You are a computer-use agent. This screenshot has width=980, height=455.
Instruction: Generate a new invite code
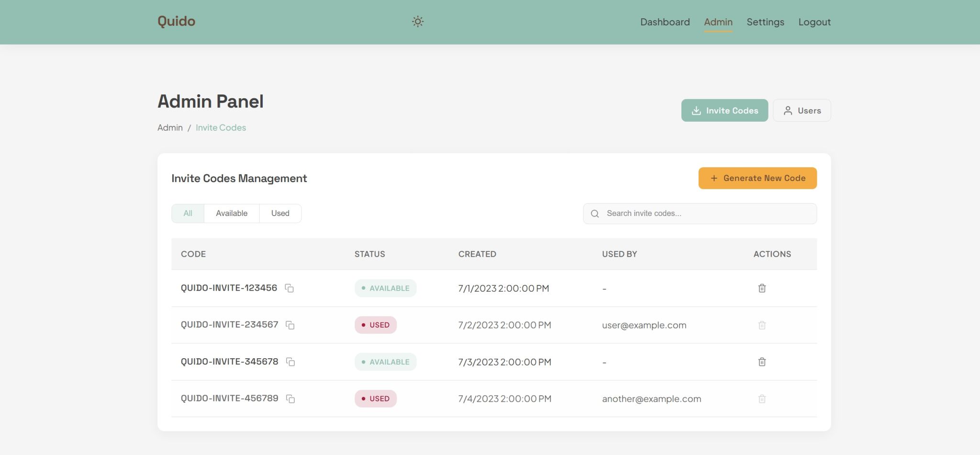[x=757, y=178]
